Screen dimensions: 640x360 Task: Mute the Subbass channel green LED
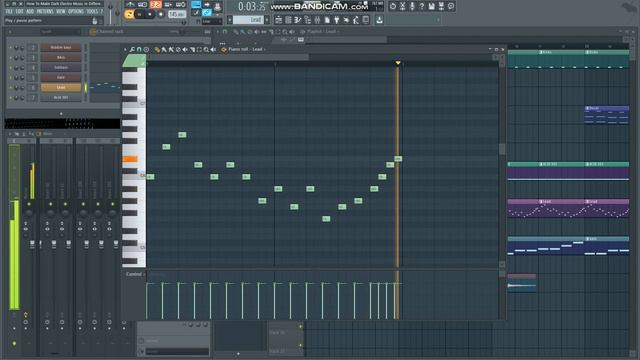point(11,68)
